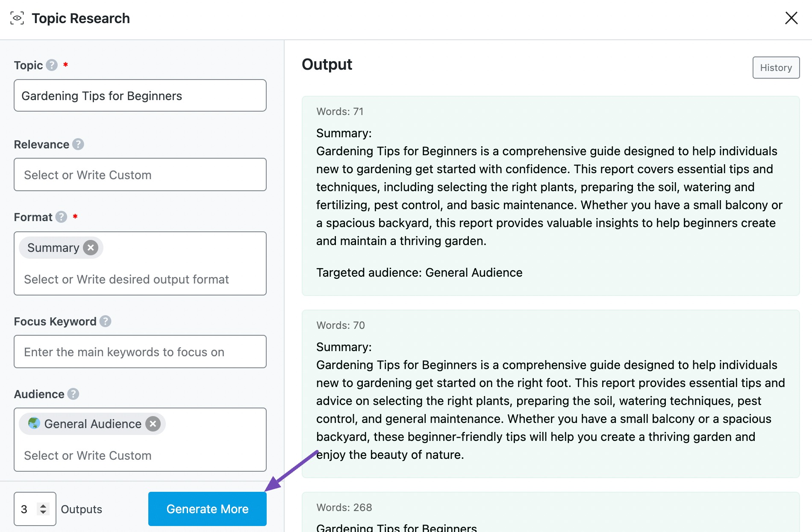
Task: Click 'Targeted audience: General Audience' line
Action: tap(419, 272)
